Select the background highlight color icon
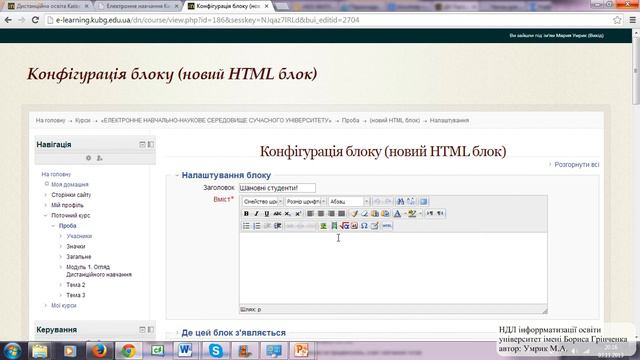The width and height of the screenshot is (640, 360). coord(412,213)
